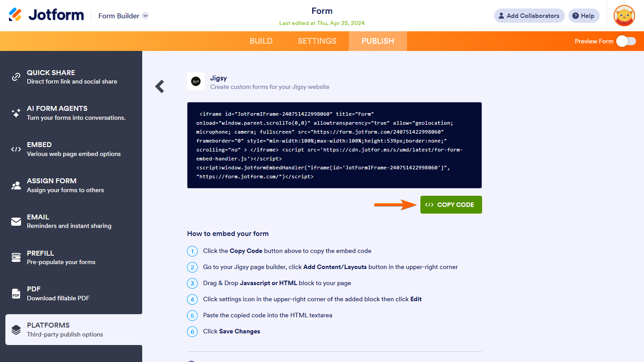Click the Jotform logo
The height and width of the screenshot is (362, 644).
pos(47,15)
